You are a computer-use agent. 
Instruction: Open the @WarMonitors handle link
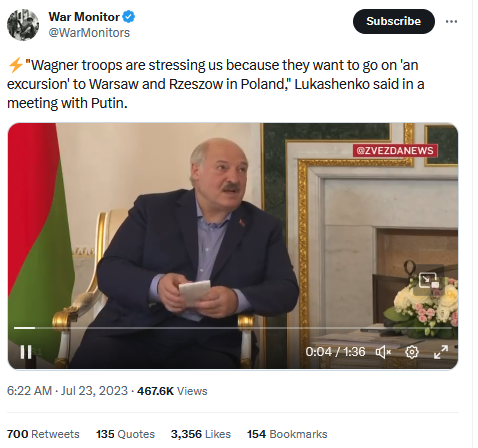[x=89, y=33]
